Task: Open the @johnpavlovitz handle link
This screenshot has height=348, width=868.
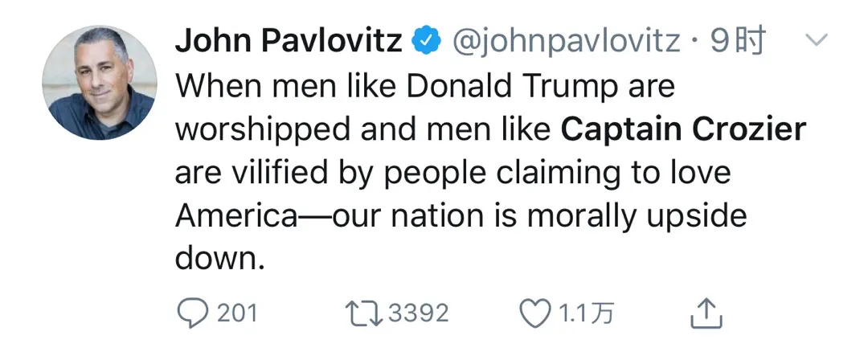Action: click(567, 40)
